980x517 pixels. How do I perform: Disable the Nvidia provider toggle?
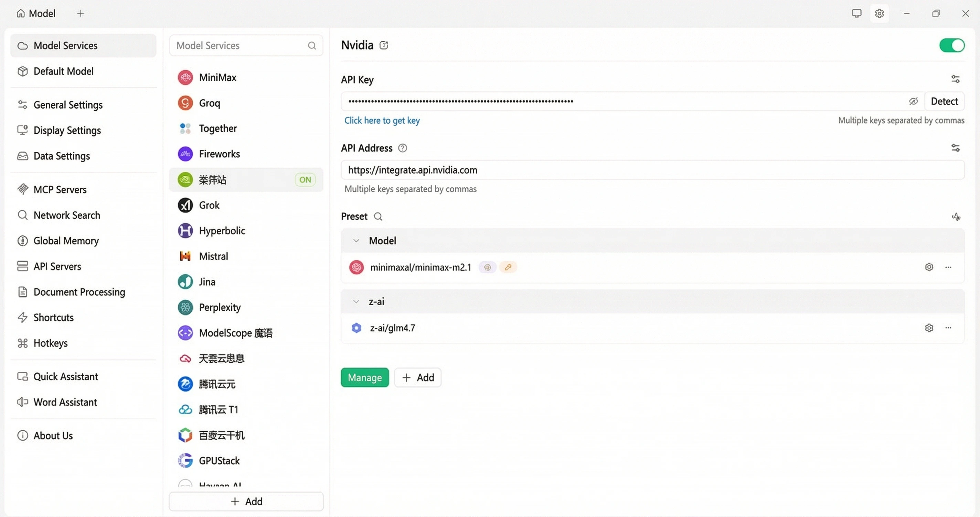coord(951,45)
